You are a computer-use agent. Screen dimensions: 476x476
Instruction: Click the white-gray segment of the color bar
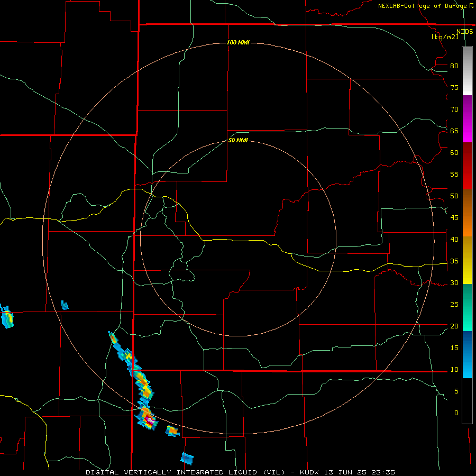click(467, 71)
